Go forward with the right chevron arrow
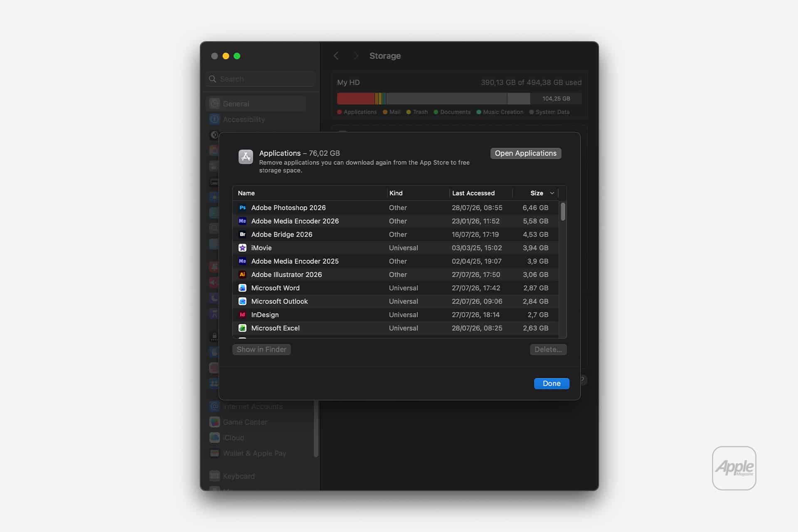The width and height of the screenshot is (798, 532). point(356,56)
